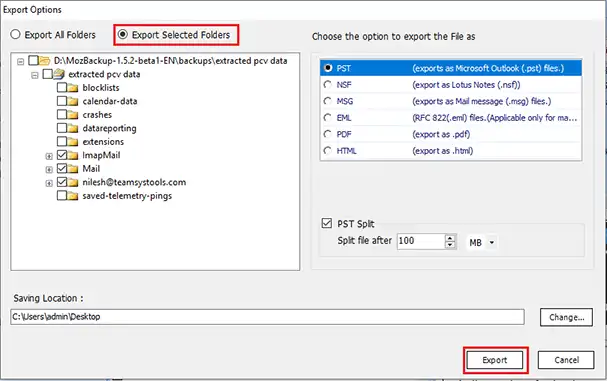Click the Saving Location path field
607x381 pixels.
(267, 317)
